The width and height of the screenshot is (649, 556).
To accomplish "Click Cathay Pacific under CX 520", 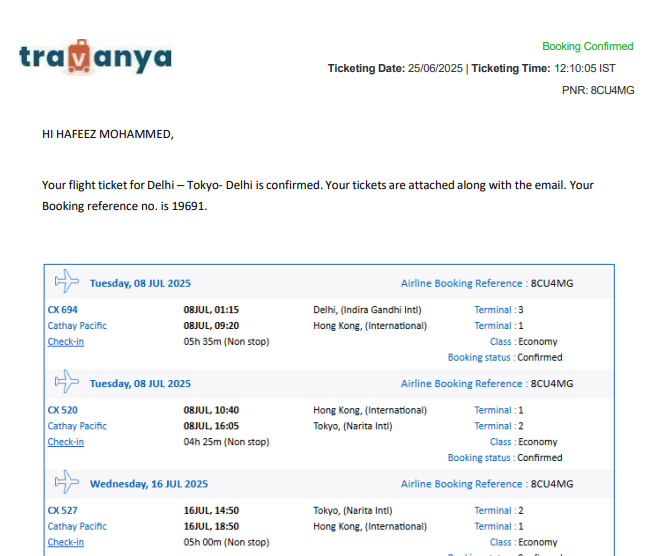I will tap(77, 426).
